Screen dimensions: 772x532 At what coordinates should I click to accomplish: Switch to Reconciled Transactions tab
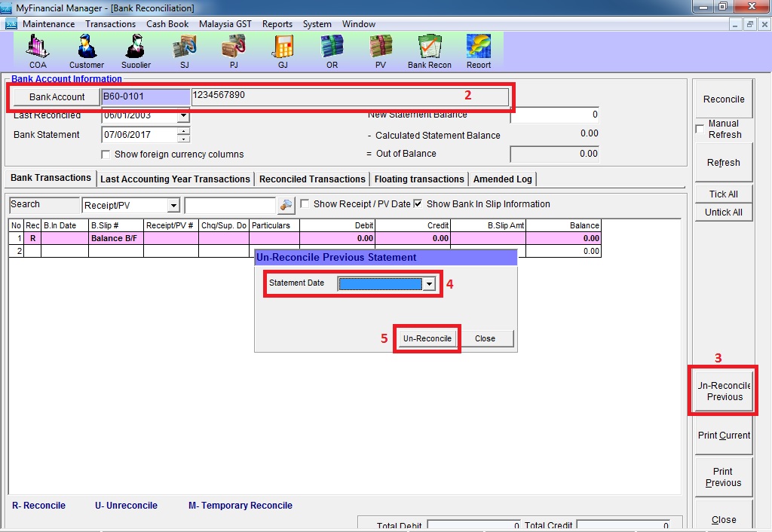pos(312,179)
